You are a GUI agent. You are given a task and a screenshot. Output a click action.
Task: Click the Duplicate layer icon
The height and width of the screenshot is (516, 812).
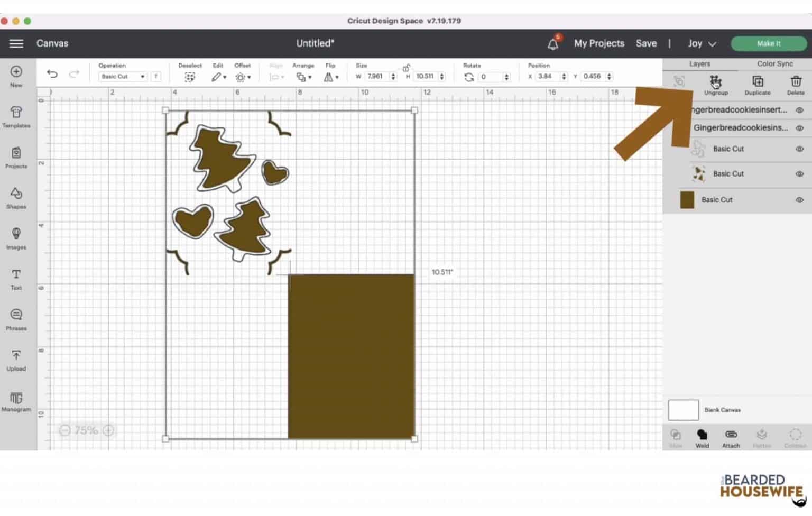[757, 84]
